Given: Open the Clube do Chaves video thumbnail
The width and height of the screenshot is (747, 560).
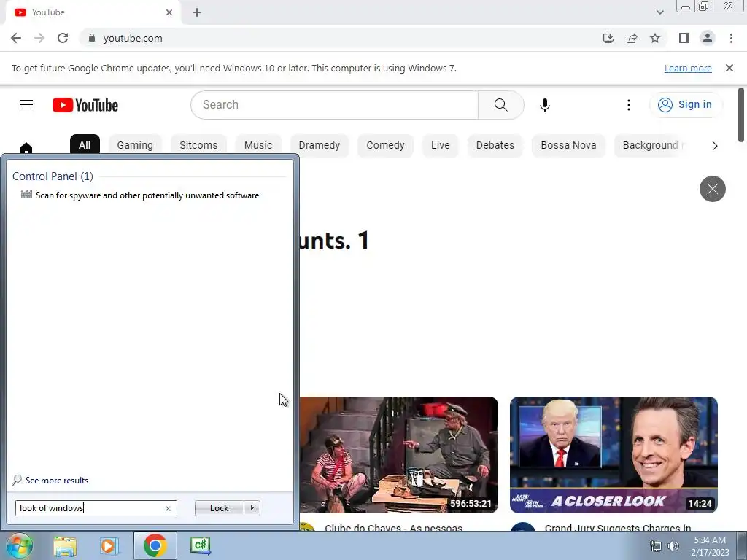Looking at the screenshot, I should (399, 455).
